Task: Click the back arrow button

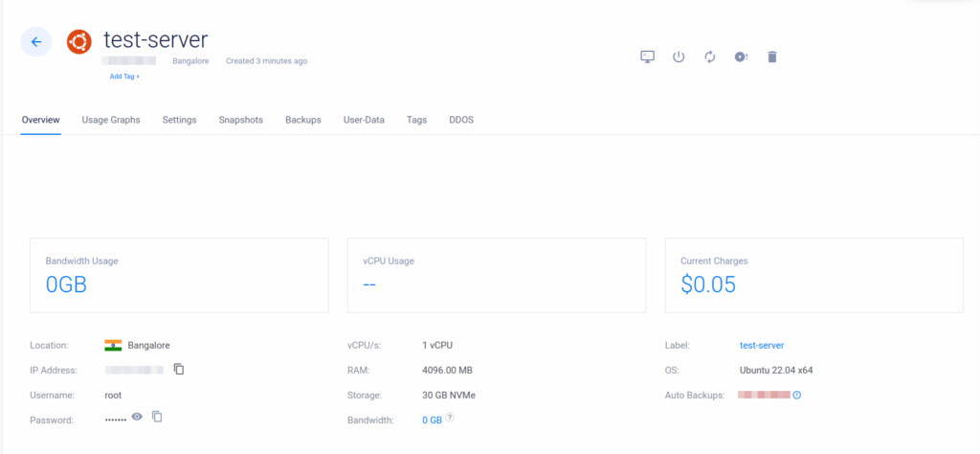Action: click(36, 41)
